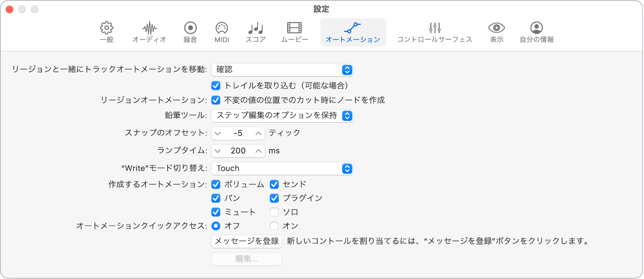The width and height of the screenshot is (644, 279).
Task: Enable the ソロ automation checkbox
Action: 274,212
